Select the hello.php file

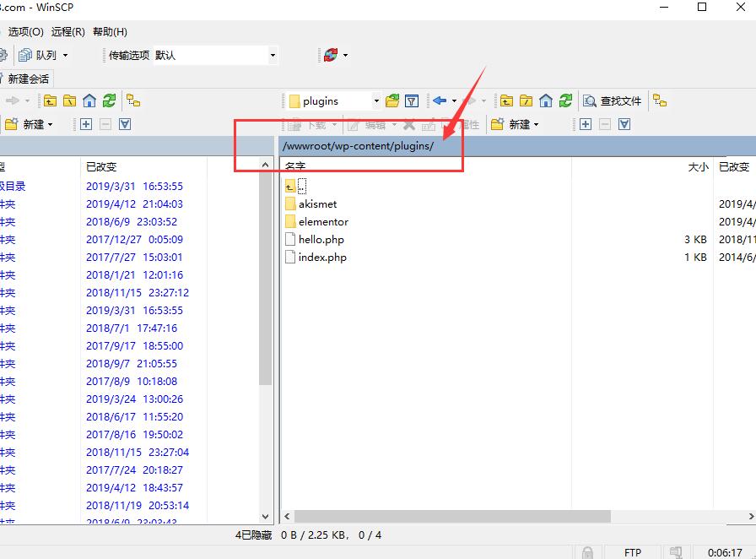(321, 240)
